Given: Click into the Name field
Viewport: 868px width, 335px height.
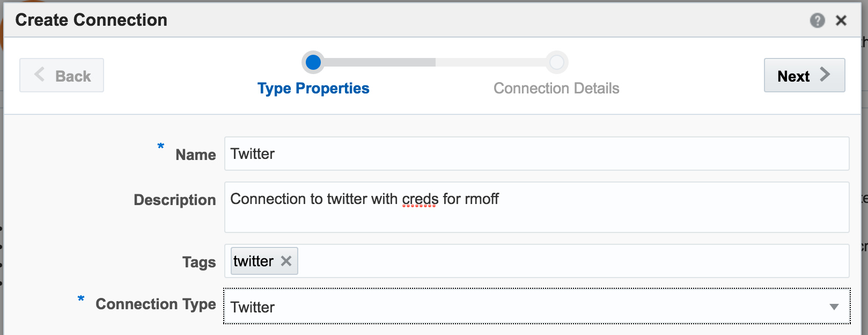Looking at the screenshot, I should 536,154.
